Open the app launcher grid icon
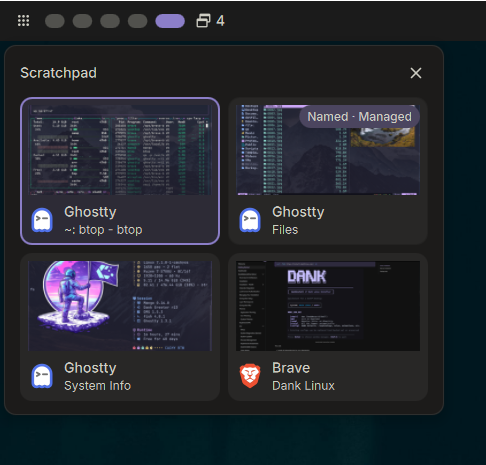The height and width of the screenshot is (465, 486). point(23,21)
